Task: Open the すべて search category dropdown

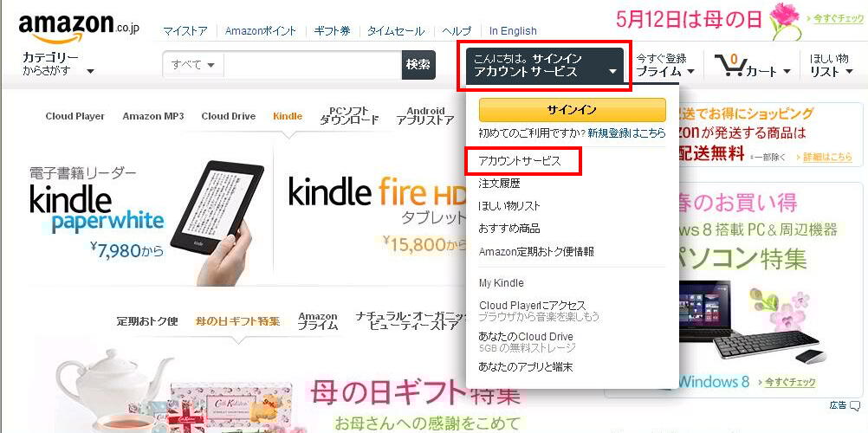Action: click(x=193, y=65)
